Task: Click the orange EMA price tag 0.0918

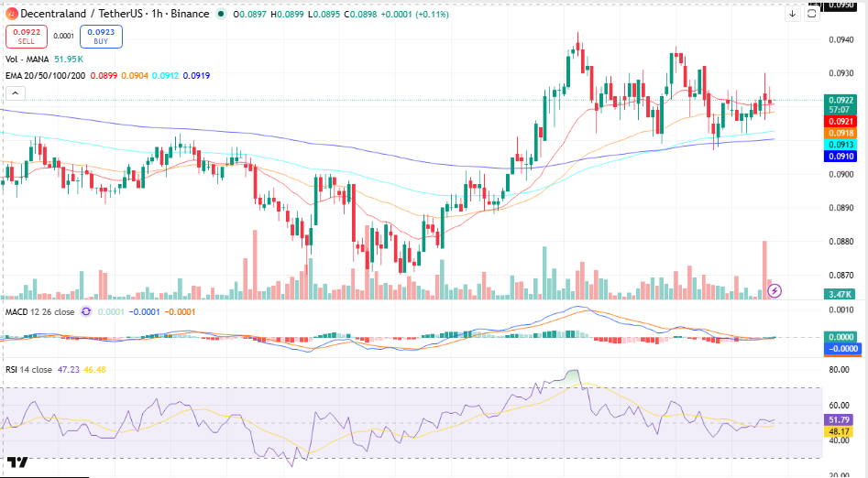Action: tap(841, 134)
